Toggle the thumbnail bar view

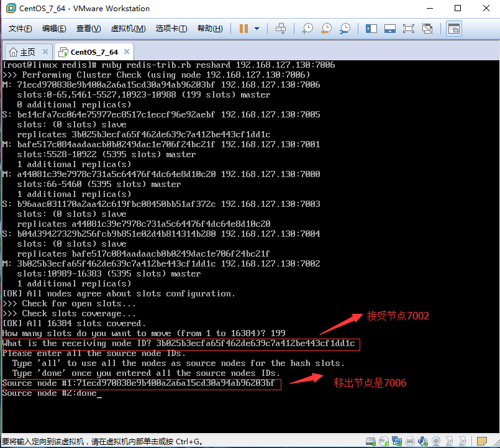389,29
